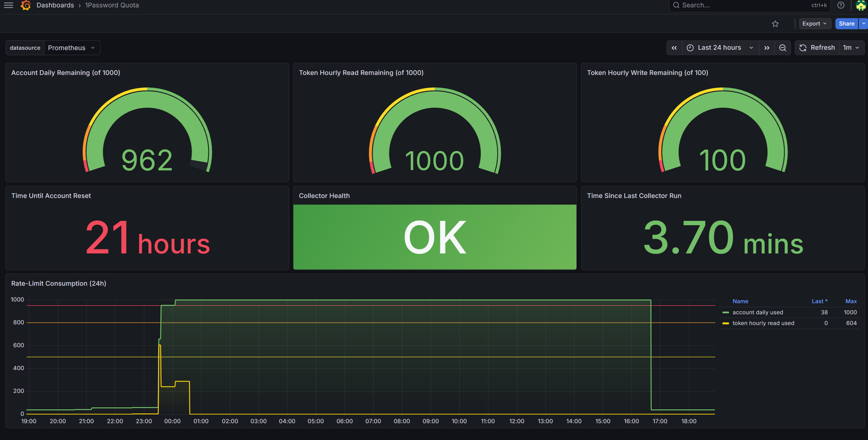Screen dimensions: 868x440
Task: Click the Collector Health panel title
Action: coord(324,196)
